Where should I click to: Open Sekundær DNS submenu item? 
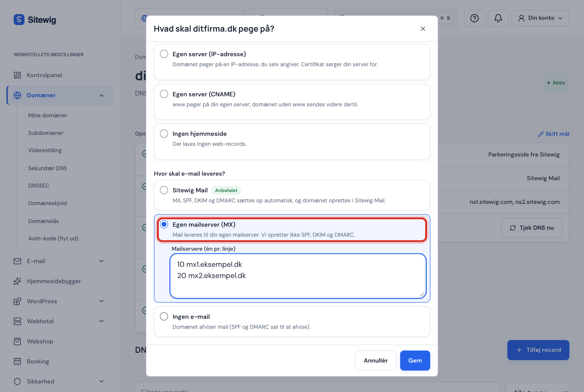[x=47, y=168]
